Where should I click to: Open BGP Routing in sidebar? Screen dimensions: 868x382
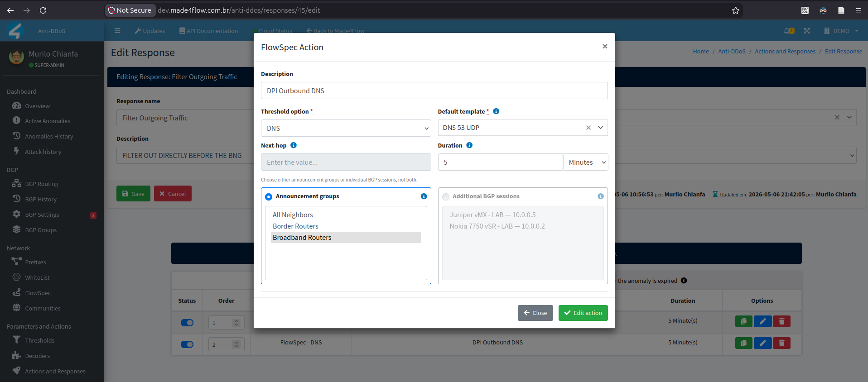coord(42,184)
